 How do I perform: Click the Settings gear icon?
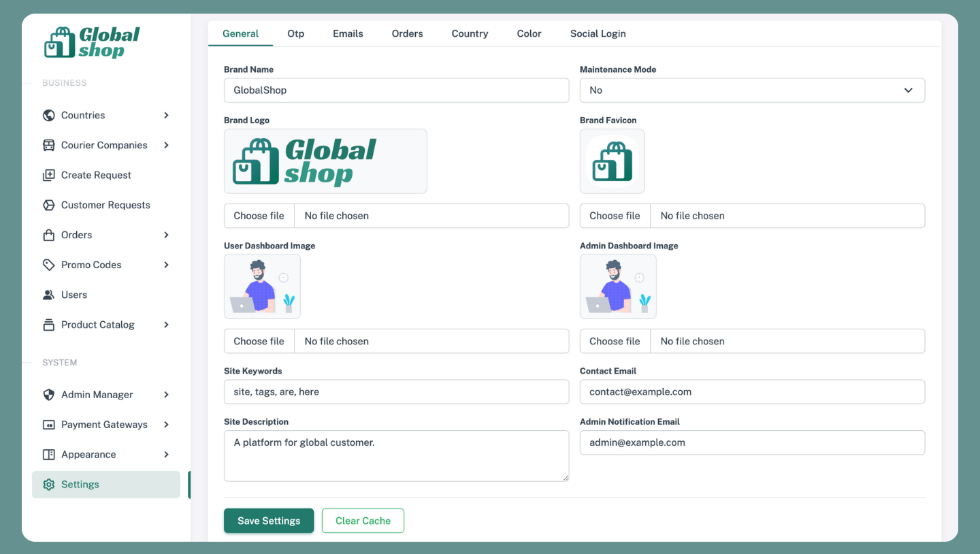(x=49, y=485)
